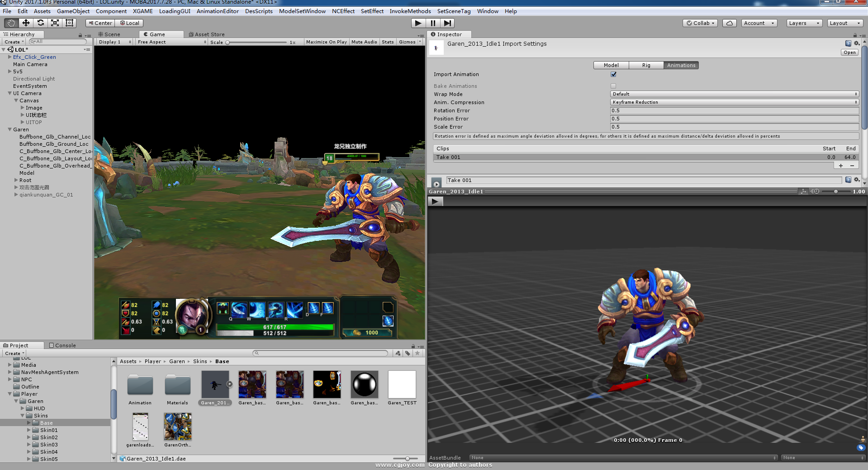The height and width of the screenshot is (470, 868).
Task: Open the AnimationEditor menu
Action: [218, 11]
